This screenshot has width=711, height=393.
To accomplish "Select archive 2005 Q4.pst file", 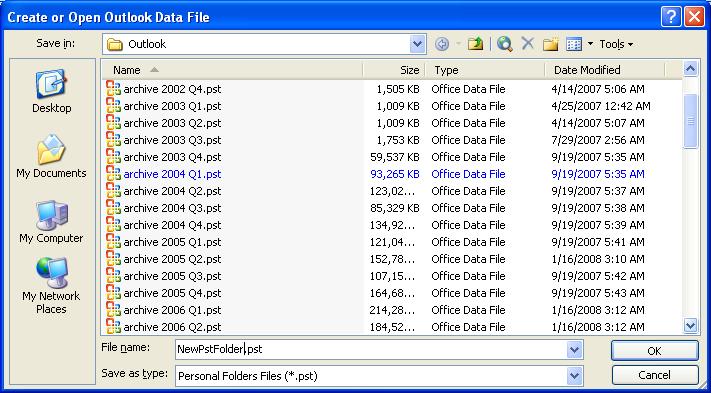I will click(172, 293).
